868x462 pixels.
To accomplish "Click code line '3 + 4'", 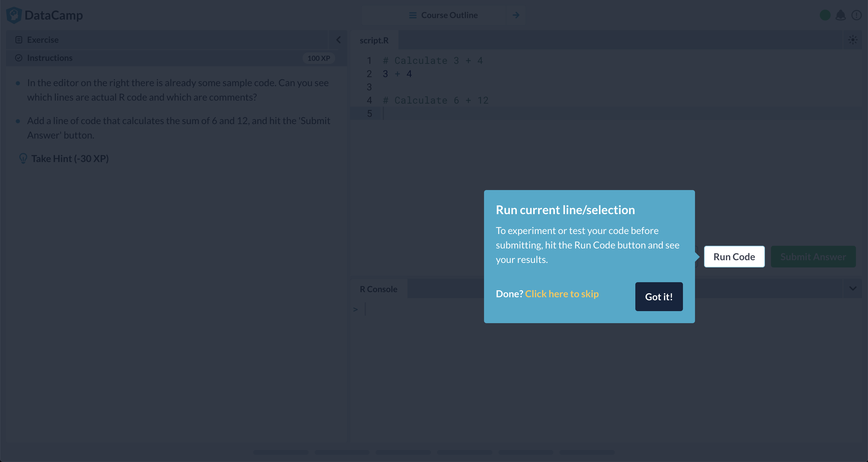I will (x=397, y=74).
